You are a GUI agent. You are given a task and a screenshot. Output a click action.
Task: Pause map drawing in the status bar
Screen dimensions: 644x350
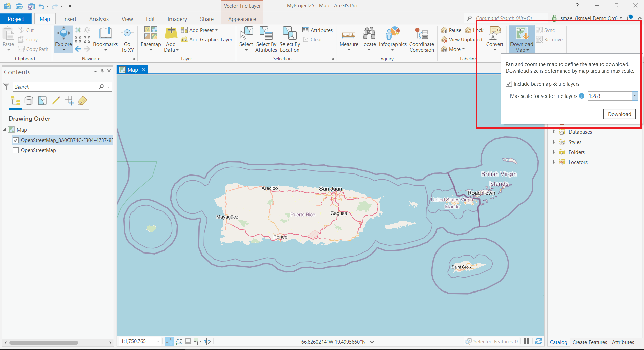[x=526, y=341]
